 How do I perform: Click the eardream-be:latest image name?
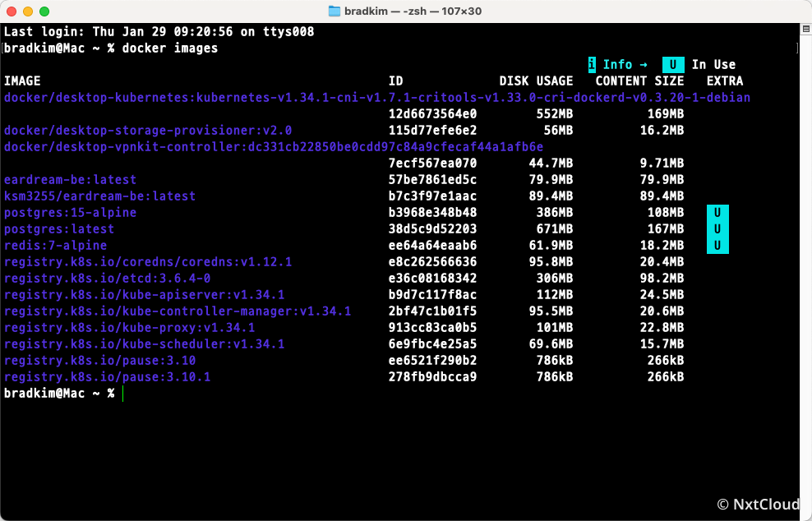point(70,180)
